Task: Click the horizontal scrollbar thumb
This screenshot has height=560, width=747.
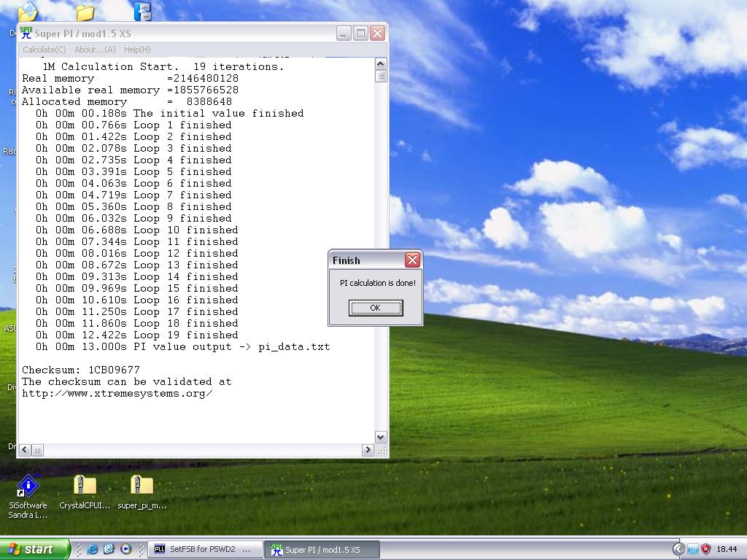Action: (x=38, y=450)
